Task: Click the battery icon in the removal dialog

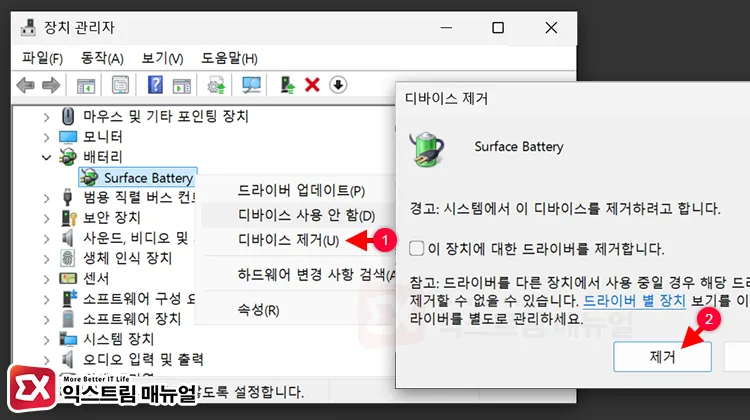Action: 426,149
